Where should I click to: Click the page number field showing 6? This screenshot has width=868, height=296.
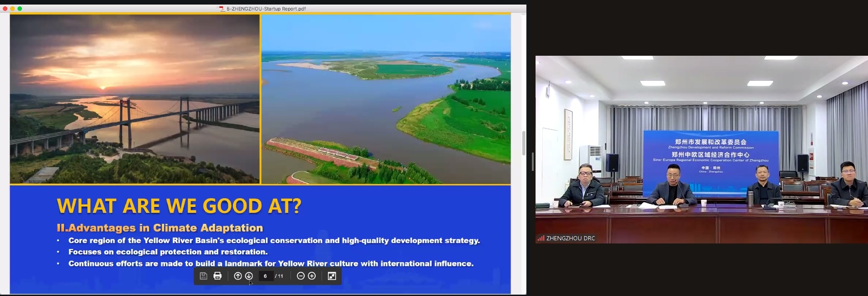(265, 276)
